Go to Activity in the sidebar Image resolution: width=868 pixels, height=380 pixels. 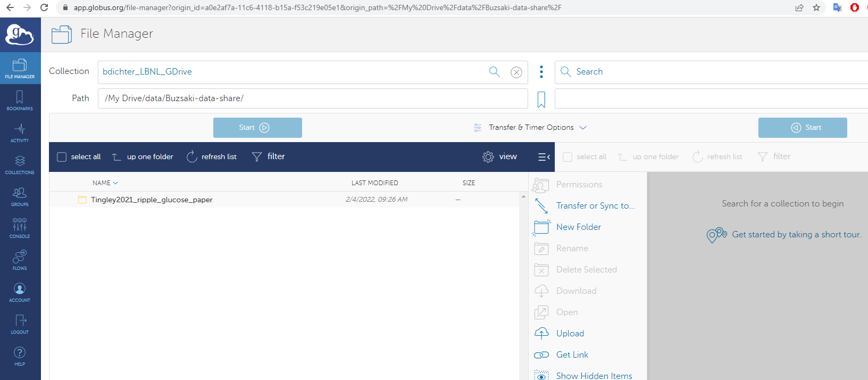(x=20, y=132)
